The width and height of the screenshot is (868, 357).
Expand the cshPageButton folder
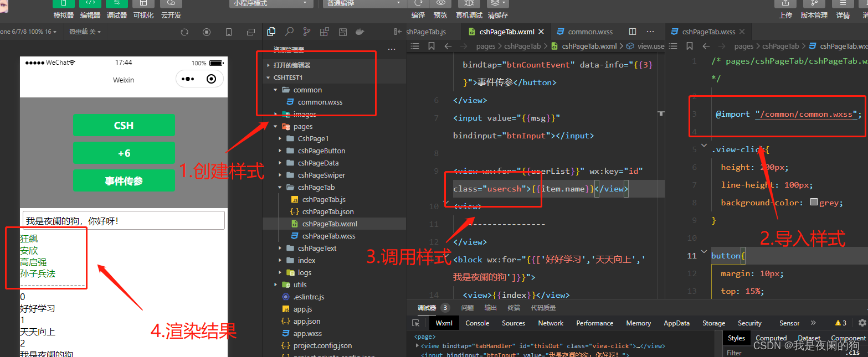tap(335, 151)
